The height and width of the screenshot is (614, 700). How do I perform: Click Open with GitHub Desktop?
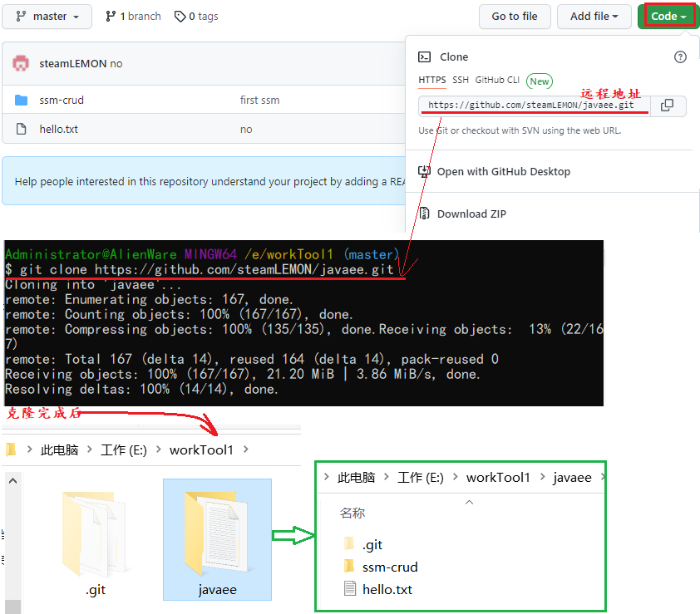pyautogui.click(x=503, y=172)
